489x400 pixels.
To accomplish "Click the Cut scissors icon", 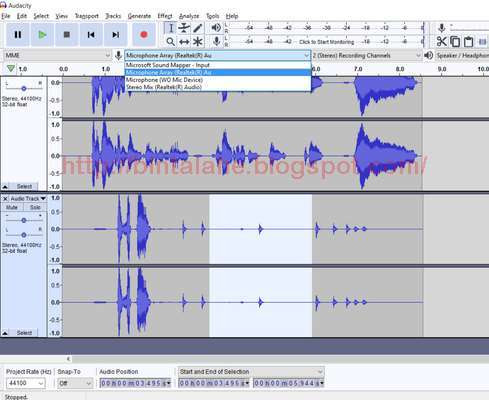I will coord(441,42).
